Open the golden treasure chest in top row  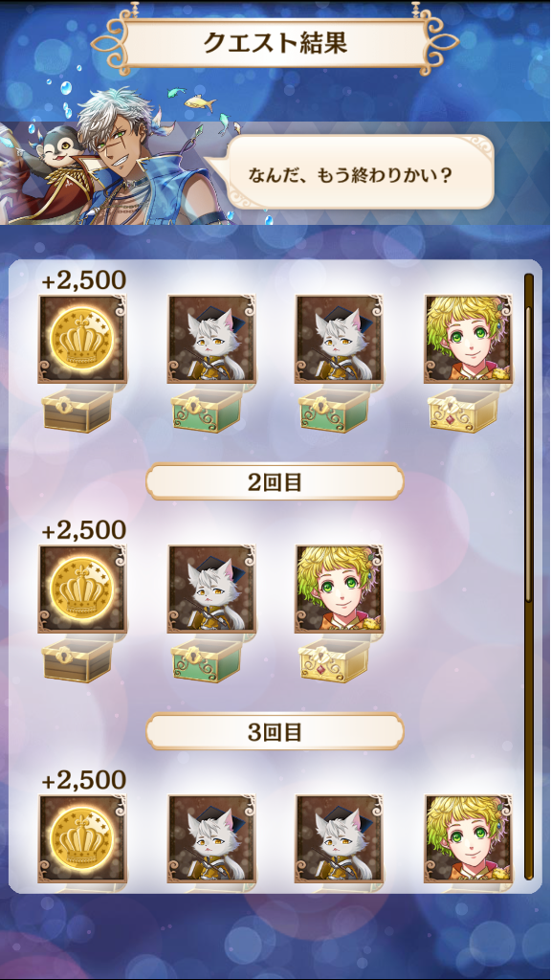point(465,410)
